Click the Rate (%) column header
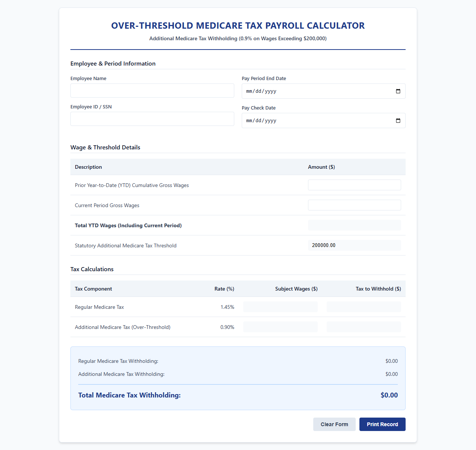The image size is (476, 450). (224, 289)
